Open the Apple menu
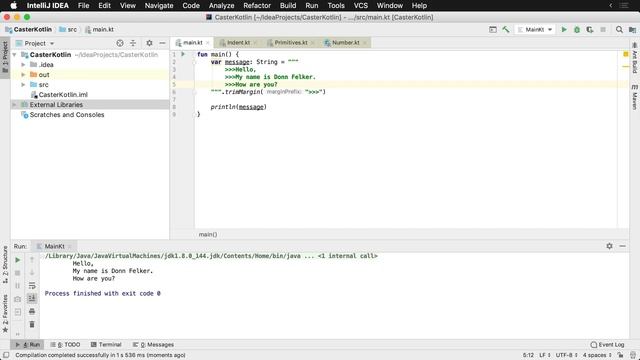The width and height of the screenshot is (640, 360). coord(13,5)
